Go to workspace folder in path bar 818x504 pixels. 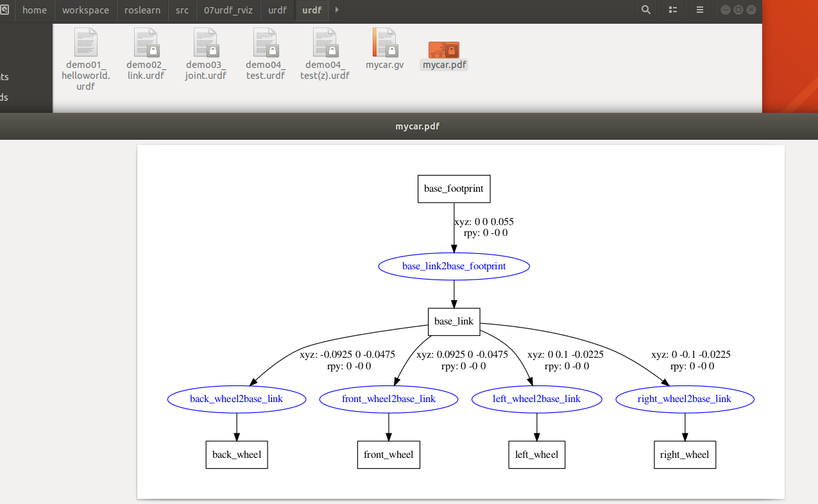[x=85, y=10]
